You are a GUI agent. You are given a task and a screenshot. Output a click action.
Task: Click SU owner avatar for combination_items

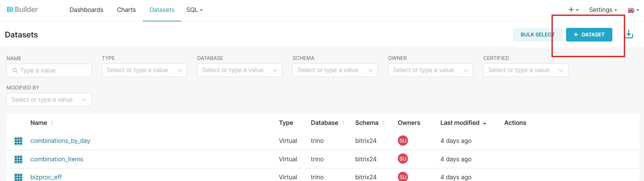click(403, 159)
